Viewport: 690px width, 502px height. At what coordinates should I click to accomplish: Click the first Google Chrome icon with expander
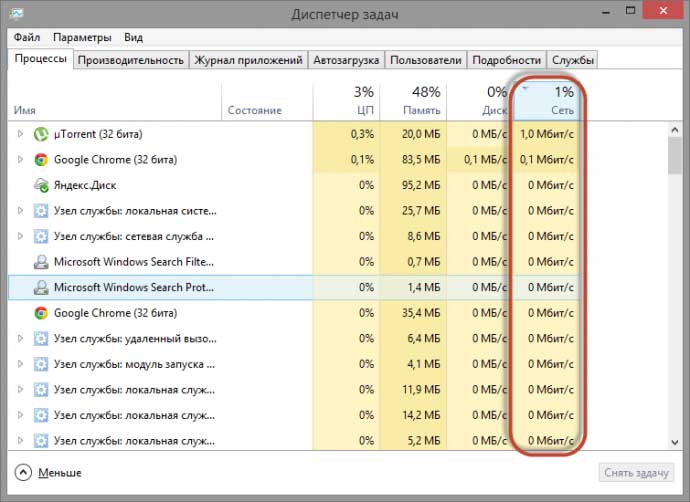click(x=41, y=160)
